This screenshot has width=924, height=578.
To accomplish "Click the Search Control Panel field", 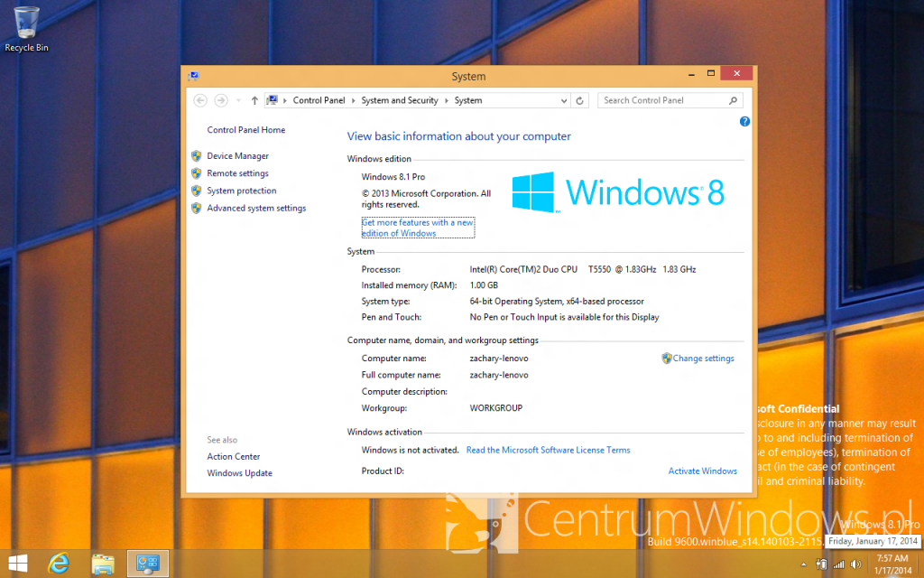I will 663,101.
